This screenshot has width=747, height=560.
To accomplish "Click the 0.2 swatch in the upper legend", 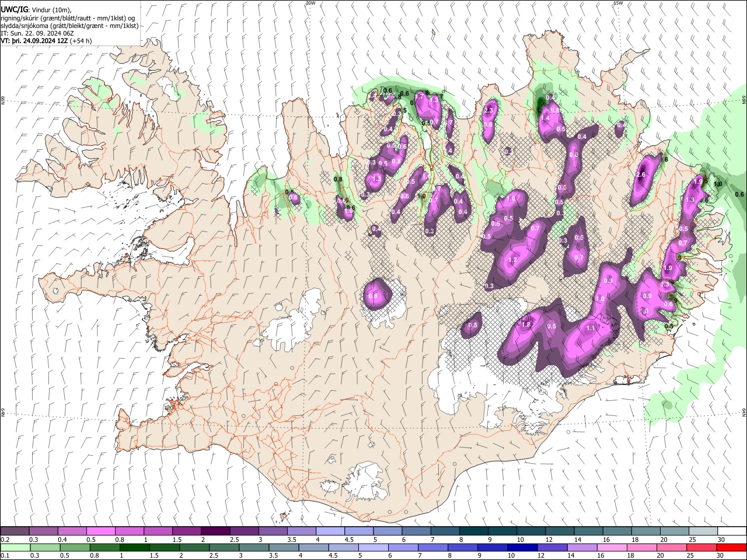I will tap(15, 531).
